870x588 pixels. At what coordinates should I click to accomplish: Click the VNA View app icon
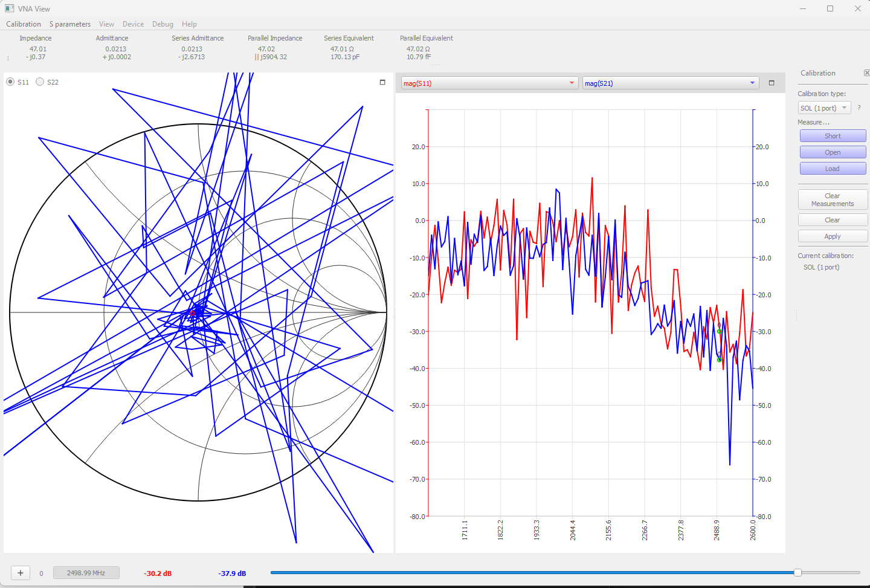pyautogui.click(x=10, y=8)
